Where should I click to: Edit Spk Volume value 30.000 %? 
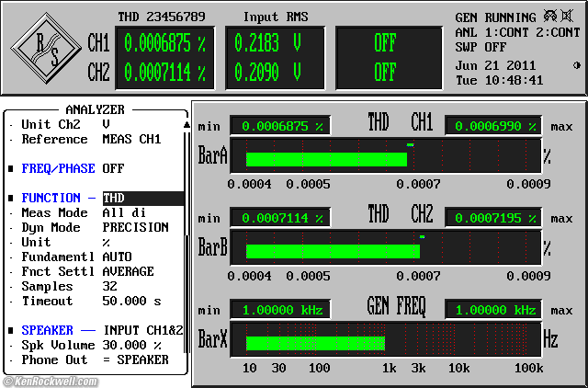pos(131,345)
